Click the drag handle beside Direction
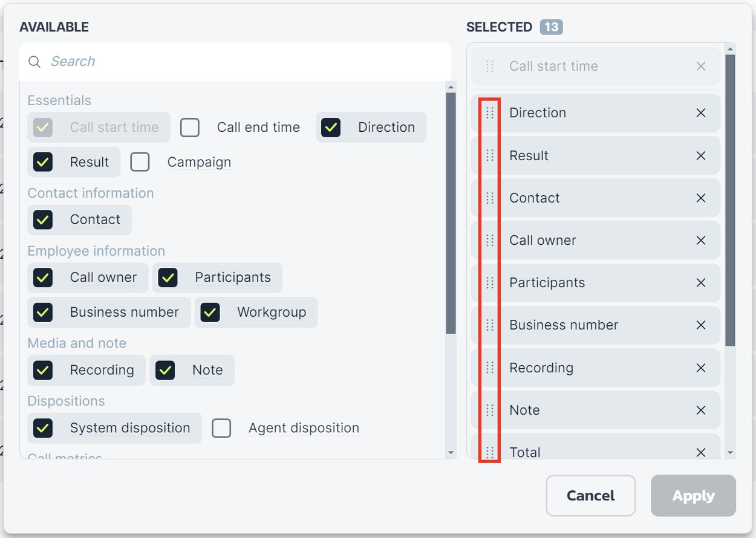This screenshot has height=538, width=756. pyautogui.click(x=490, y=113)
